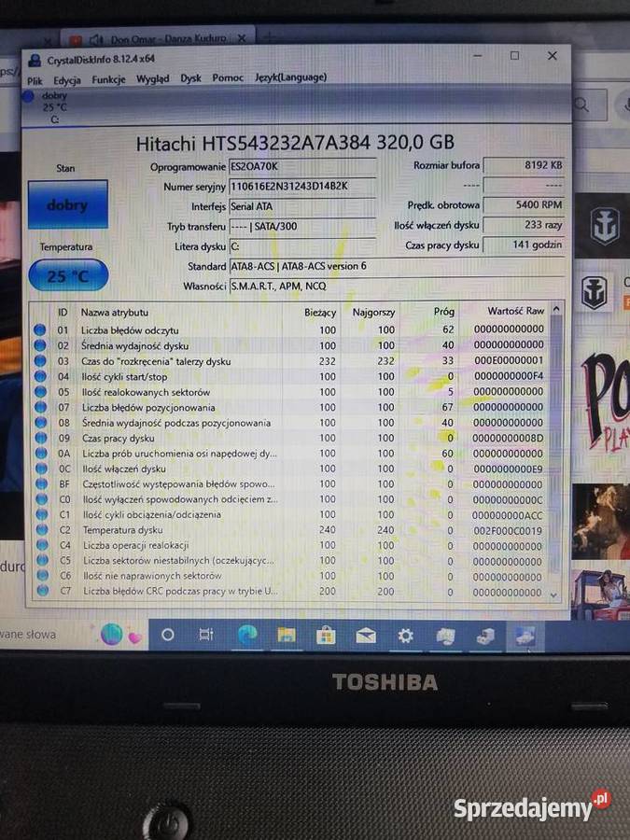Click the attribute list scroll up arrow

pos(556,309)
